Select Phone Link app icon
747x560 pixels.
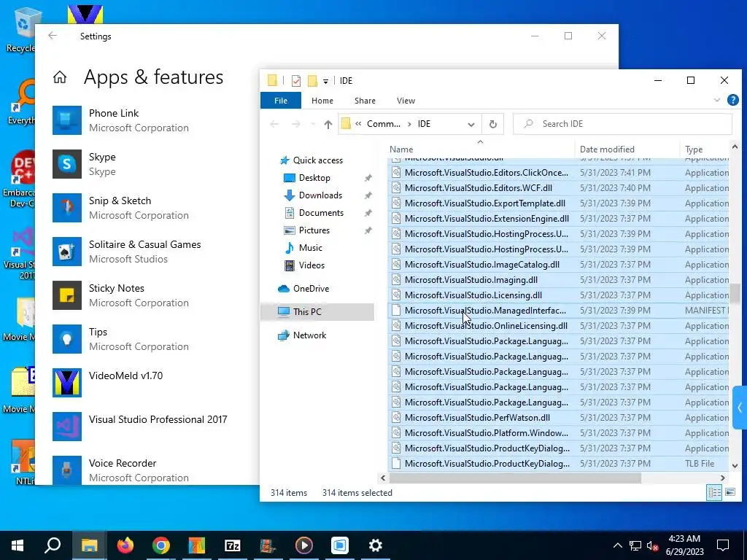[66, 120]
